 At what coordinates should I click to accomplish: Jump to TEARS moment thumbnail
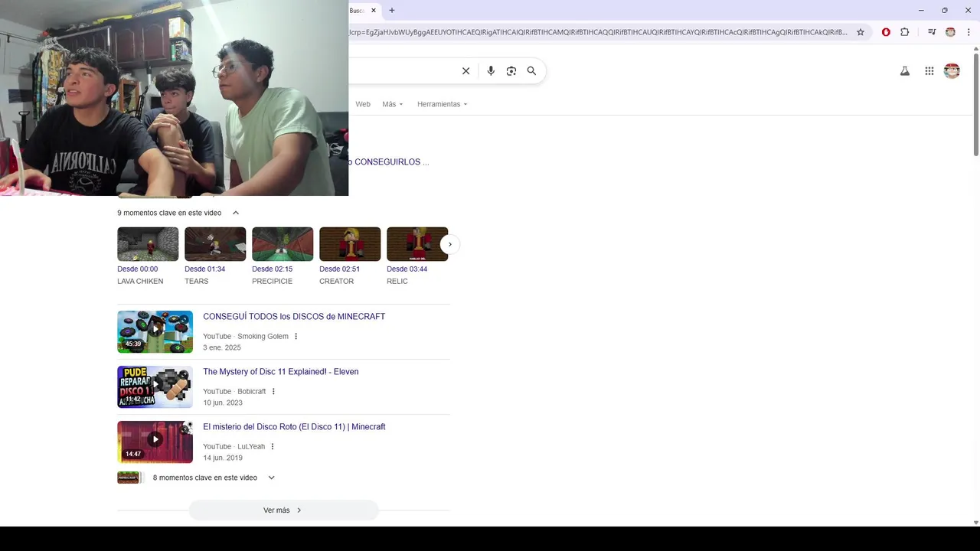coord(215,244)
